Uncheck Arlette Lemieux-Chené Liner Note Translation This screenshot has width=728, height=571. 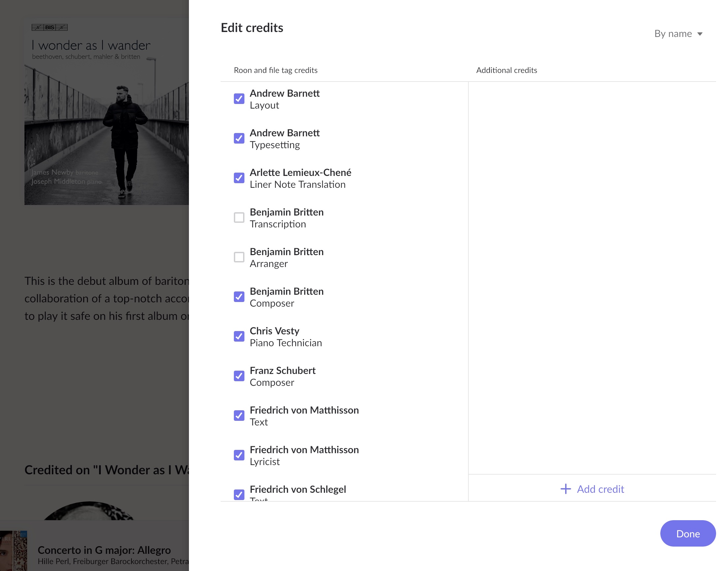coord(239,178)
